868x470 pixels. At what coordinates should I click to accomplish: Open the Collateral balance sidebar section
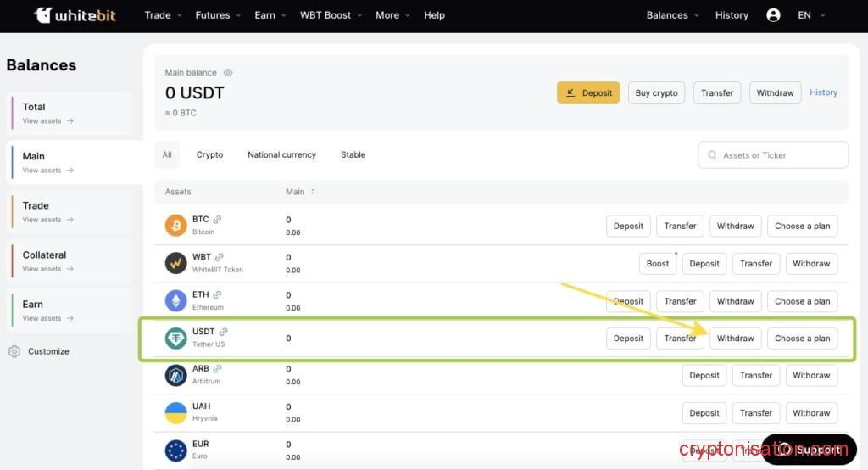71,261
